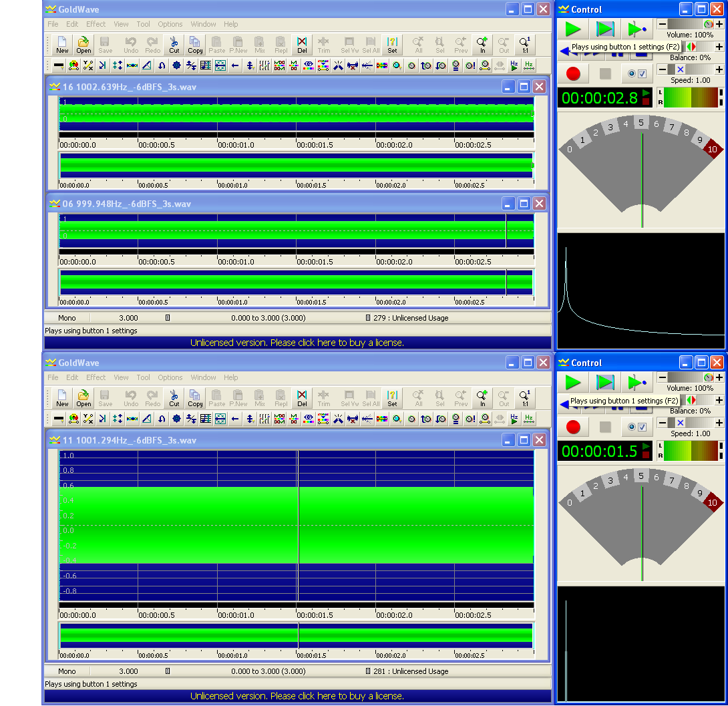Image resolution: width=728 pixels, height=706 pixels.
Task: Click play-selection button in Control showing 00:00:02.8
Action: pos(605,29)
